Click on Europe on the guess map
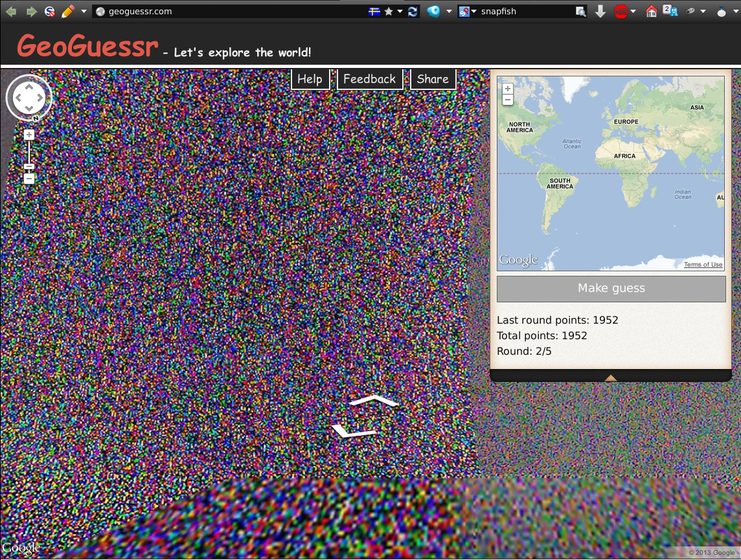This screenshot has height=560, width=741. (x=626, y=122)
